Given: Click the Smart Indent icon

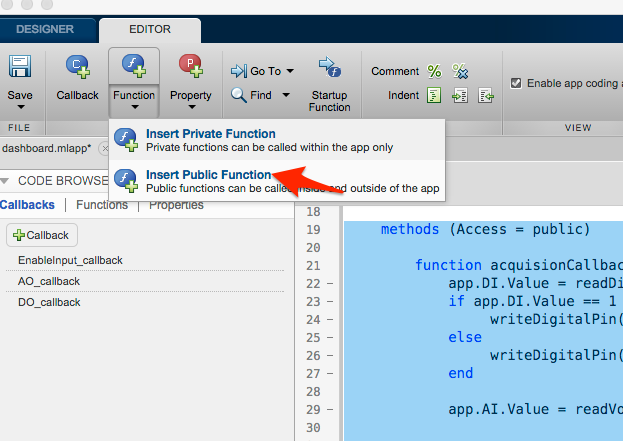Looking at the screenshot, I should pos(434,95).
